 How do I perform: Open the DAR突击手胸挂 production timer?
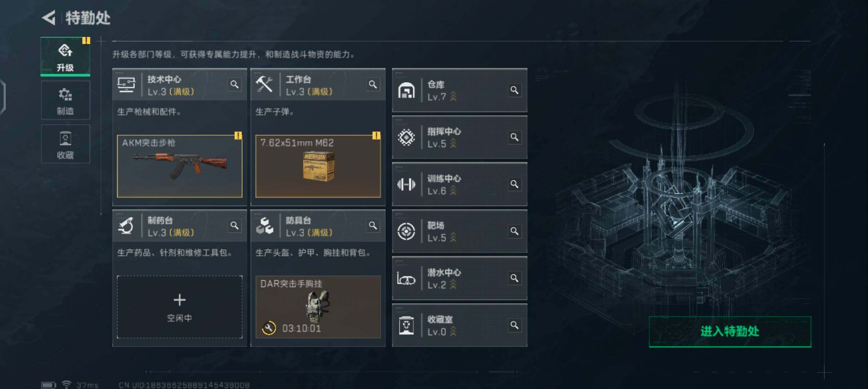[x=318, y=307]
